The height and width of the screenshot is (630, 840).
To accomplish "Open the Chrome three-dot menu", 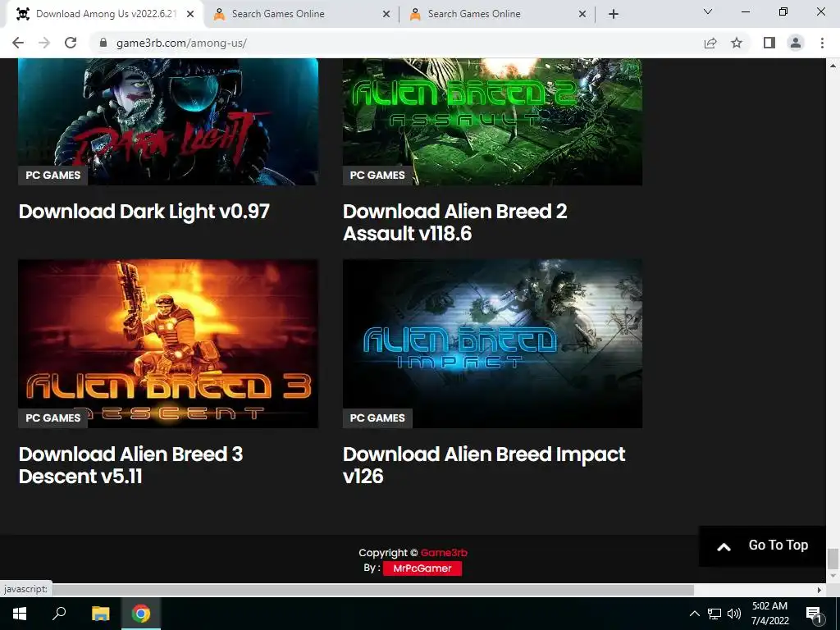I will [822, 43].
